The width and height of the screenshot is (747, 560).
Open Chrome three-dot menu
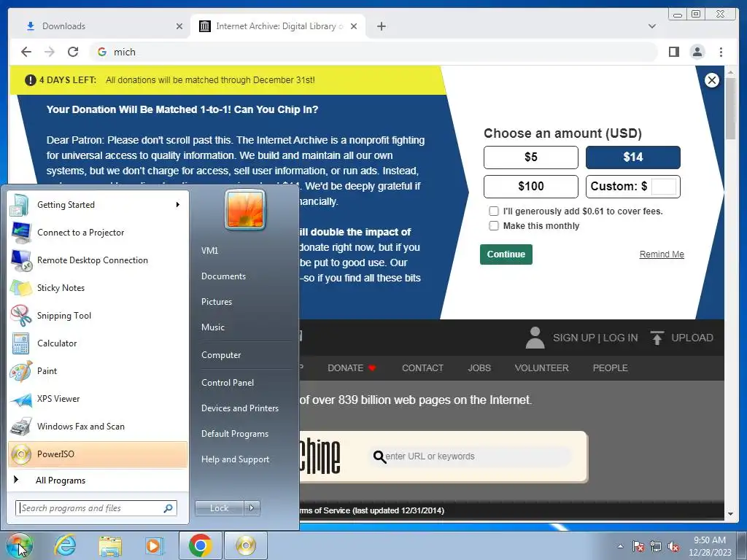click(721, 52)
